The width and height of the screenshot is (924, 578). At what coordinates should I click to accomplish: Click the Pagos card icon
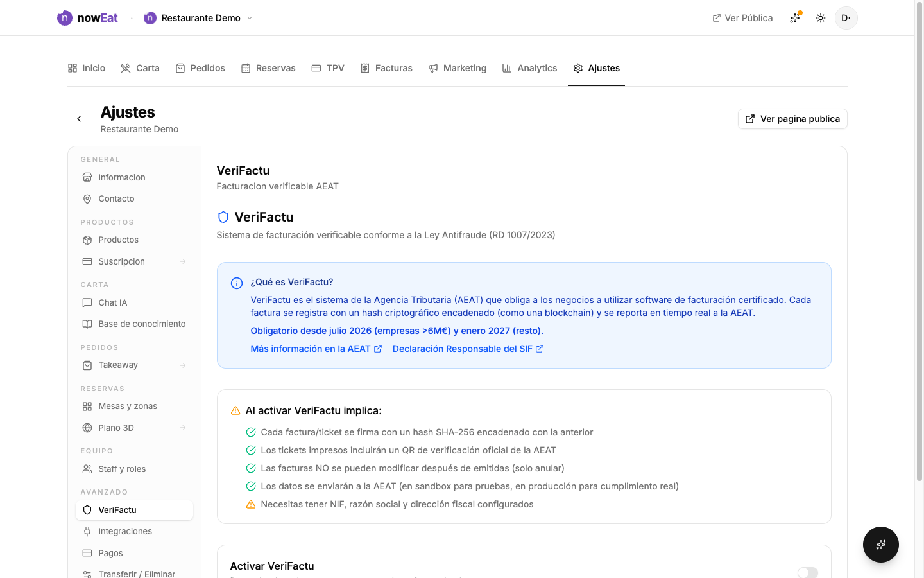pyautogui.click(x=87, y=553)
